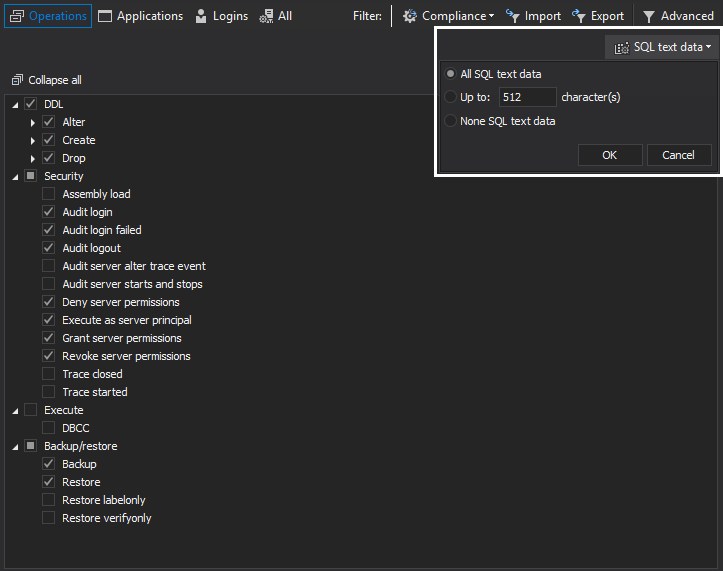The height and width of the screenshot is (571, 723).
Task: Uncheck the Audit logout checkbox
Action: [x=48, y=248]
